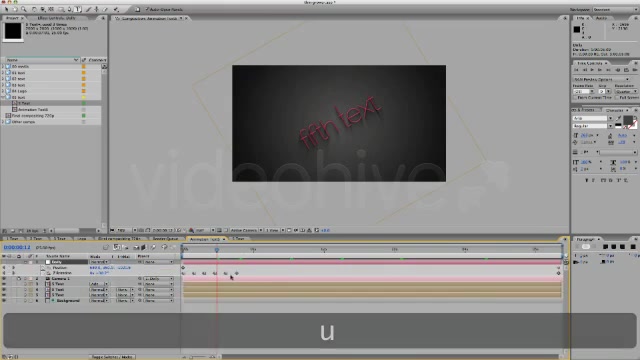Click the play button in Time Controls

point(592,70)
